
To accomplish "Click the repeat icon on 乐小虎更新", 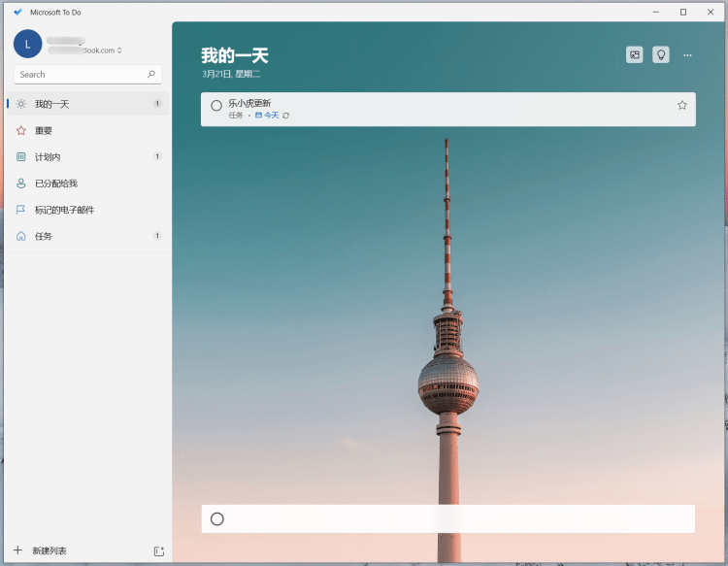I will coord(286,116).
